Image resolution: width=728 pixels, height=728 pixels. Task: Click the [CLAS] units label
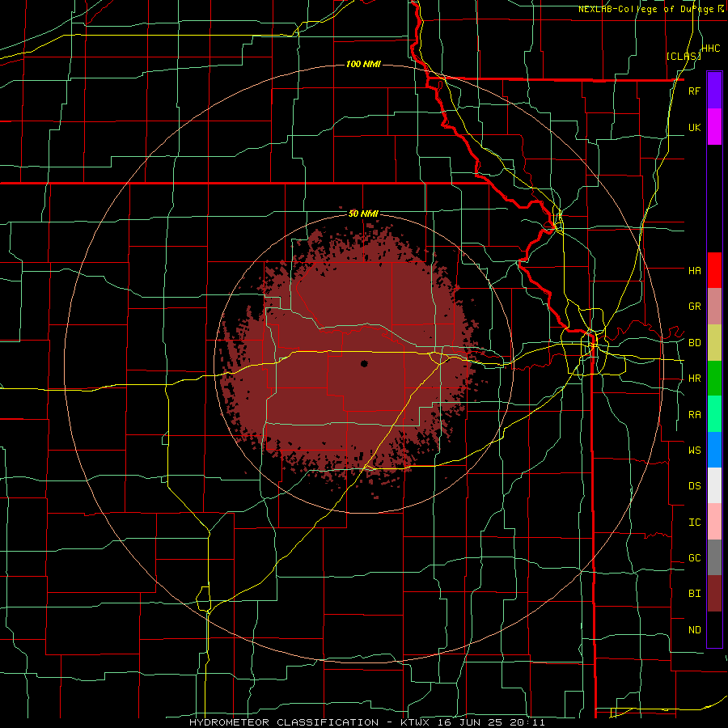[x=684, y=56]
